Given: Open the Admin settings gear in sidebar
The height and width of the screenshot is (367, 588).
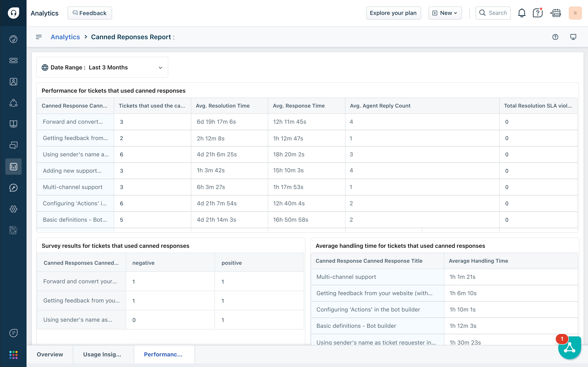Looking at the screenshot, I should pyautogui.click(x=13, y=209).
